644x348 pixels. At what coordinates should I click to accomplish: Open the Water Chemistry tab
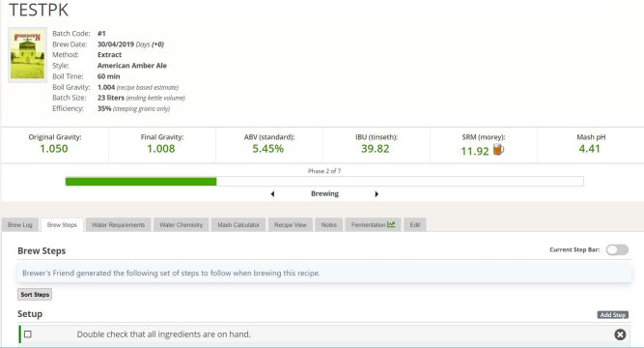pos(182,224)
